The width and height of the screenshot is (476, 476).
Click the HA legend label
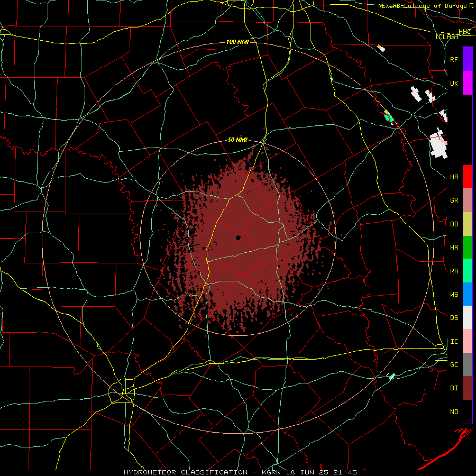(454, 177)
